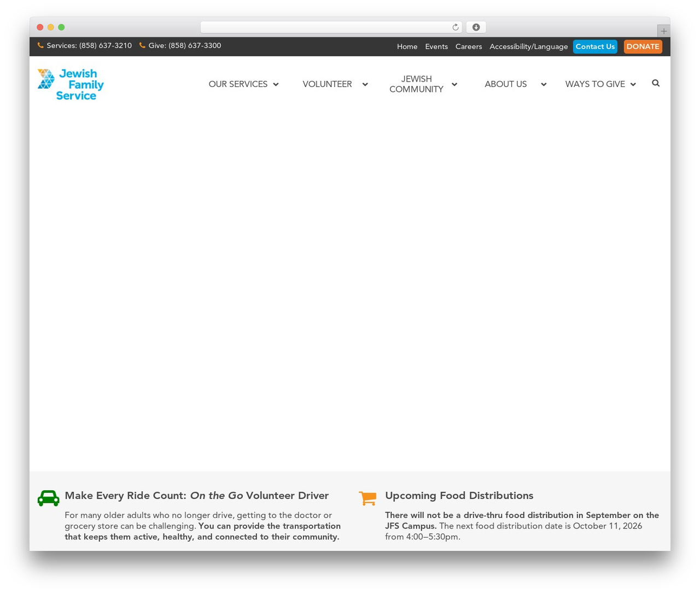Click the phone icon beside Give number
This screenshot has width=700, height=593.
pyautogui.click(x=142, y=46)
